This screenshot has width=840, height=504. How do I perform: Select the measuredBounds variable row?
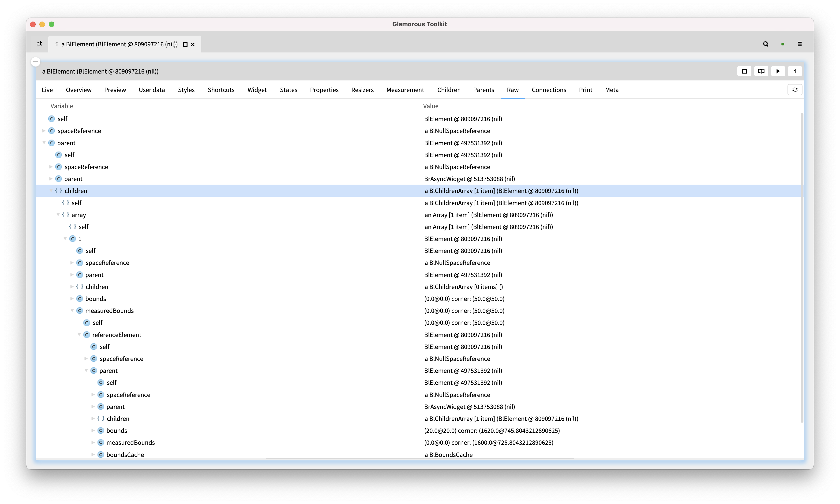pyautogui.click(x=110, y=310)
